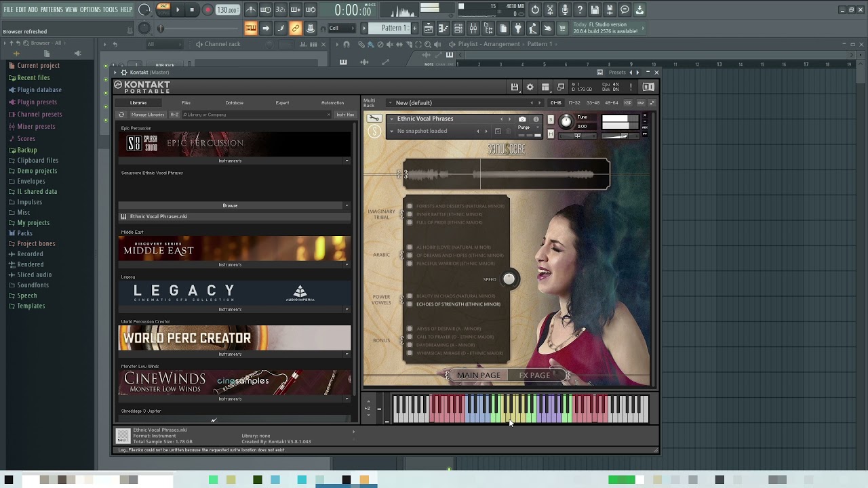Toggle the instrument Mute M button
868x488 pixels.
pos(551,134)
